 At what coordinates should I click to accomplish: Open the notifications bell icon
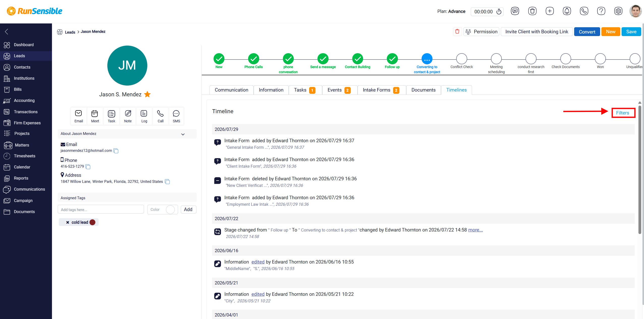(x=567, y=11)
